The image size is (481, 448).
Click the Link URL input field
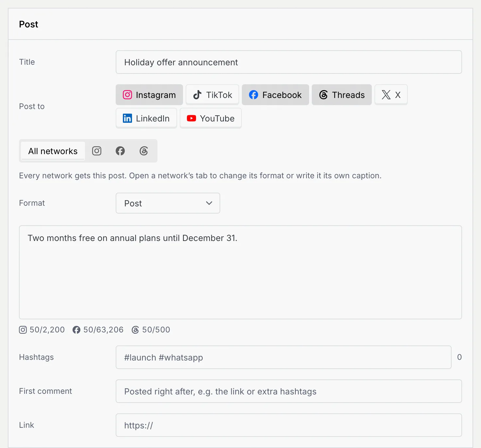pos(289,425)
